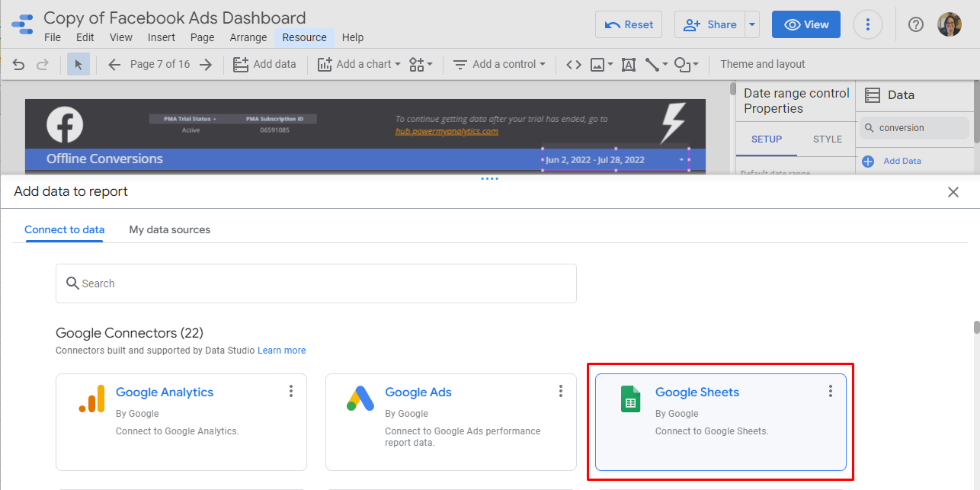Click the connector search field

[x=316, y=283]
